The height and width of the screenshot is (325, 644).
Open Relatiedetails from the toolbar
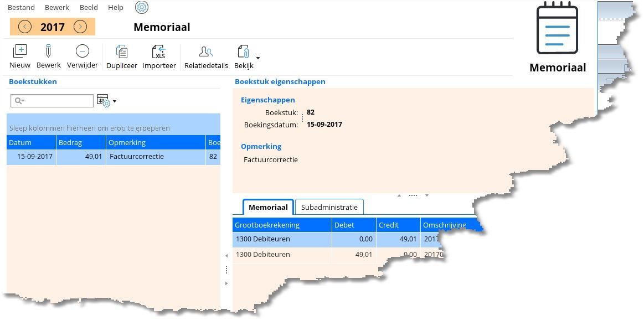(x=205, y=52)
